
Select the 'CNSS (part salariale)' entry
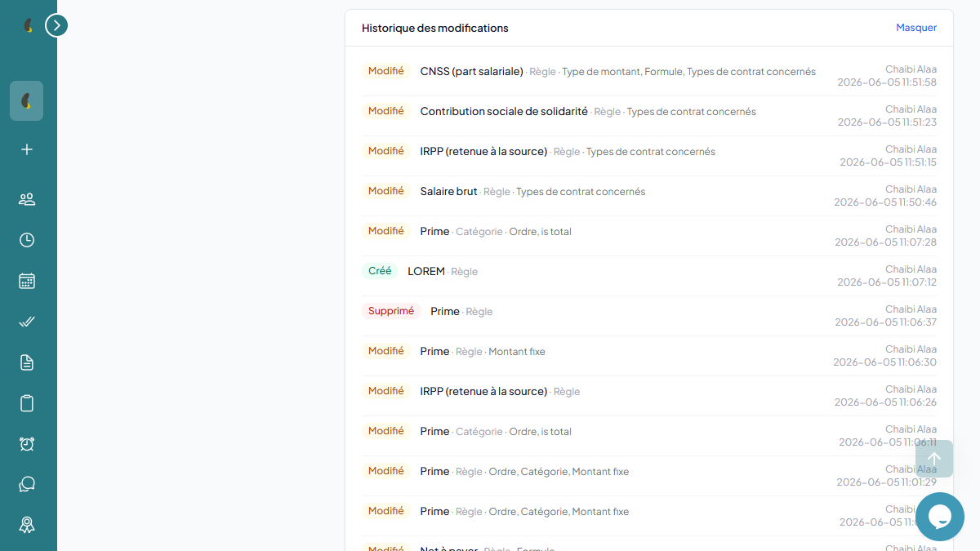472,71
